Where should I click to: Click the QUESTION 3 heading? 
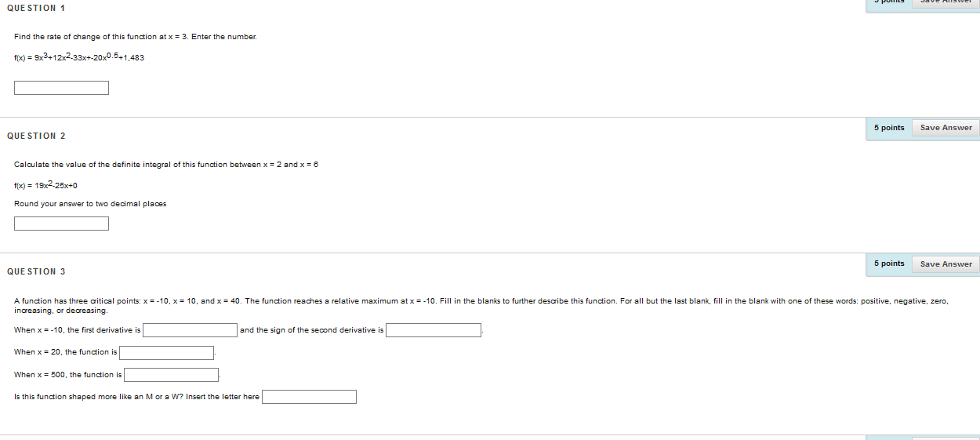point(36,271)
